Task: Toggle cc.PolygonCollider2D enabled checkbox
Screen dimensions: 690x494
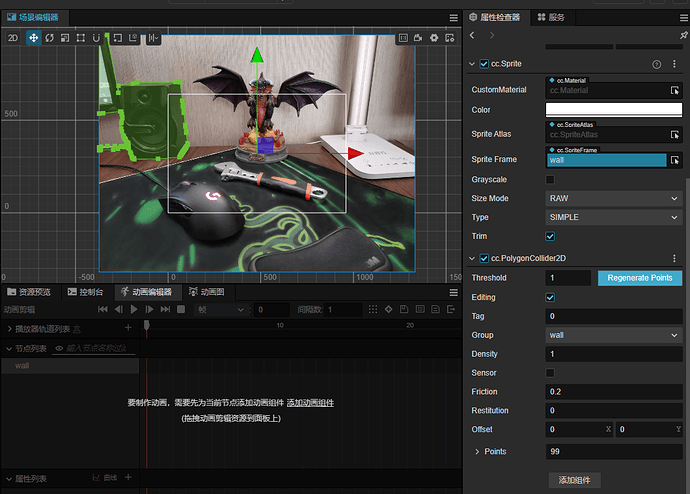Action: (x=484, y=258)
